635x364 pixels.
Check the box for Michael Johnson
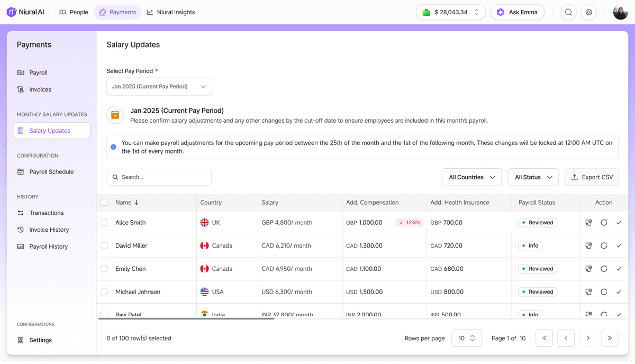(x=104, y=292)
